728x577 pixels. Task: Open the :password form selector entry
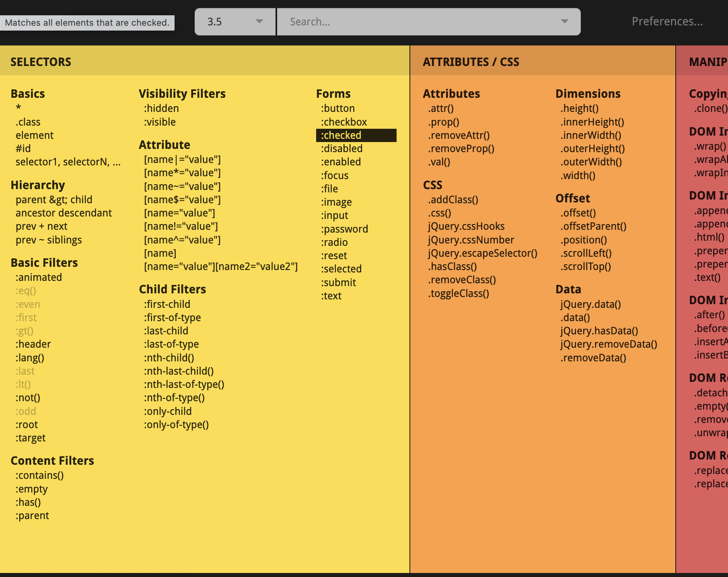click(x=344, y=229)
